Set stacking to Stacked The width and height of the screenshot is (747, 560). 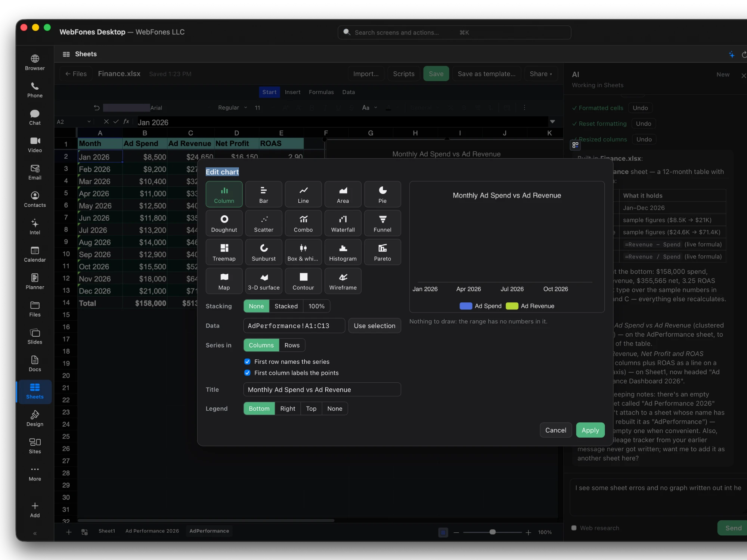click(x=286, y=306)
